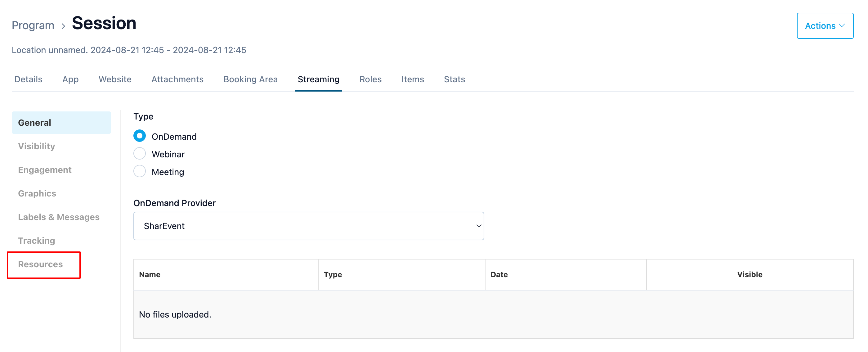This screenshot has height=352, width=868.
Task: Expand the OnDemand Provider SharEvent dropdown
Action: 309,226
